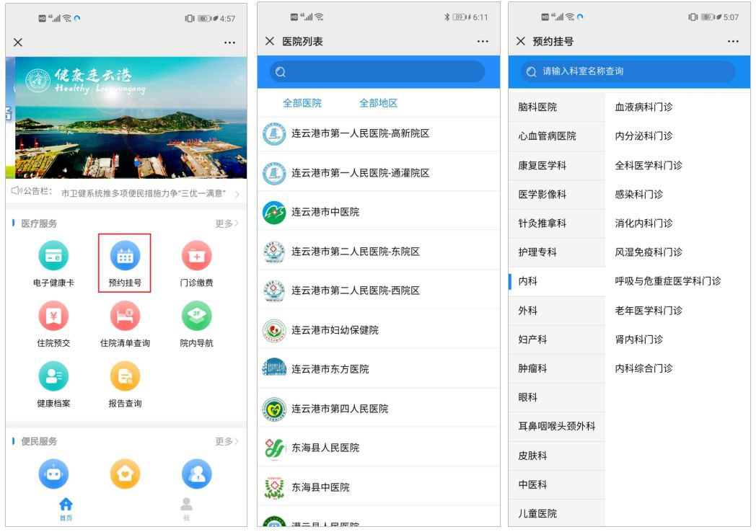The width and height of the screenshot is (756, 532).
Task: Open the 健康档案 icon
Action: tap(53, 376)
